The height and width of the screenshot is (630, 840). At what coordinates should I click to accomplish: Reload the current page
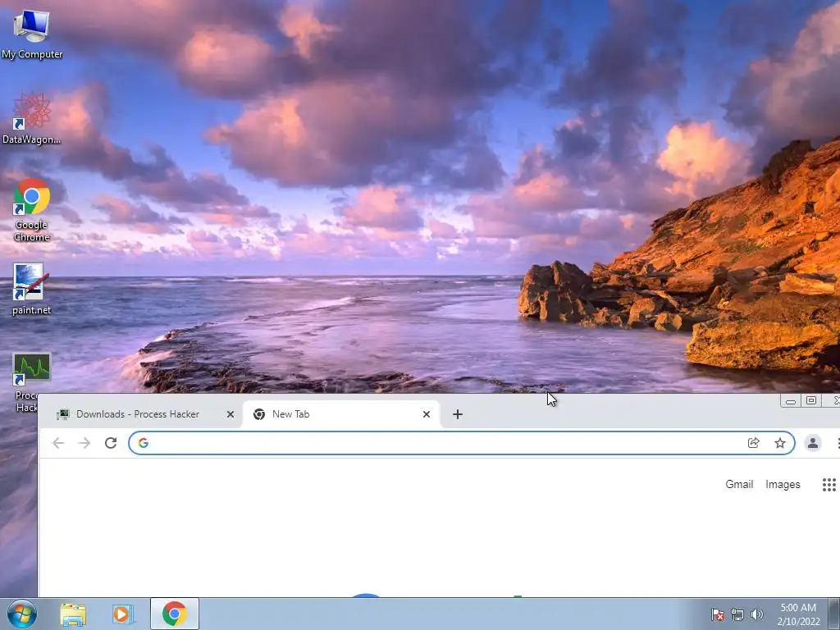(x=111, y=443)
